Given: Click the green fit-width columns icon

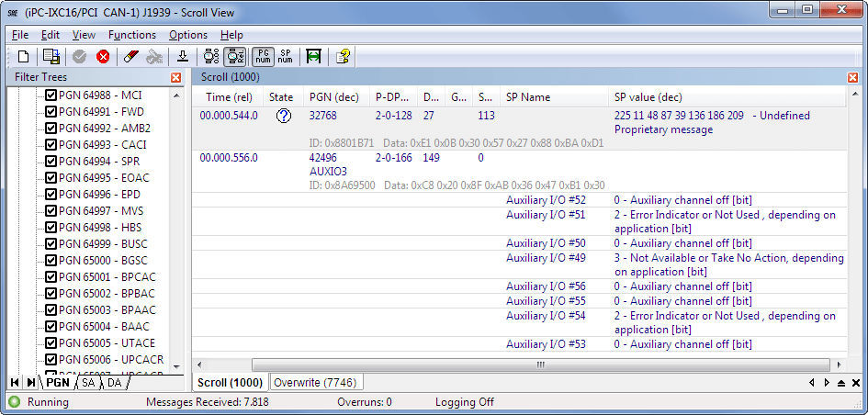Looking at the screenshot, I should [313, 57].
